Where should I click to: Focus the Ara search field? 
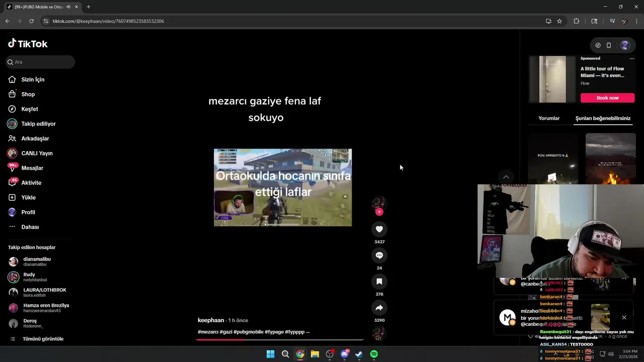[40, 62]
